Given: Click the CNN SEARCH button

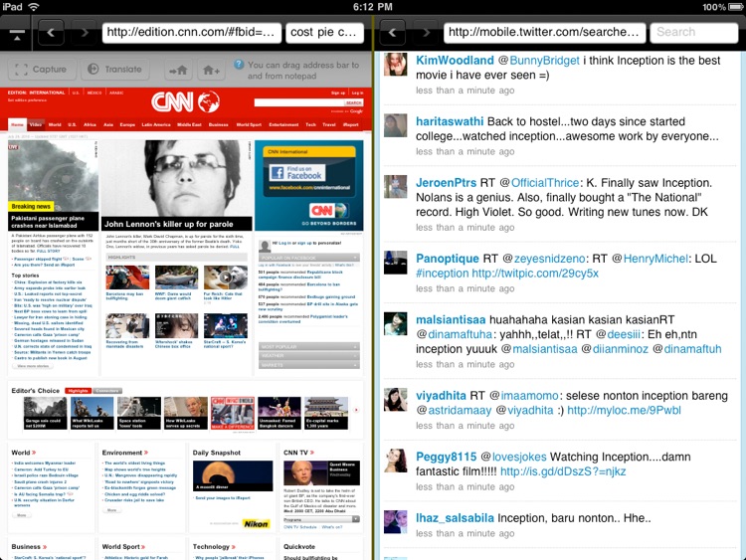Looking at the screenshot, I should click(x=353, y=102).
